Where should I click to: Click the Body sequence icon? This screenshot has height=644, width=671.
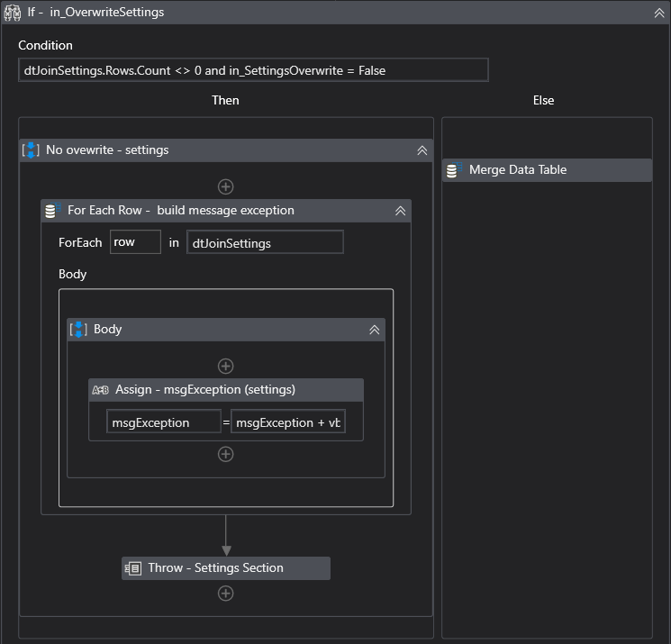(78, 330)
